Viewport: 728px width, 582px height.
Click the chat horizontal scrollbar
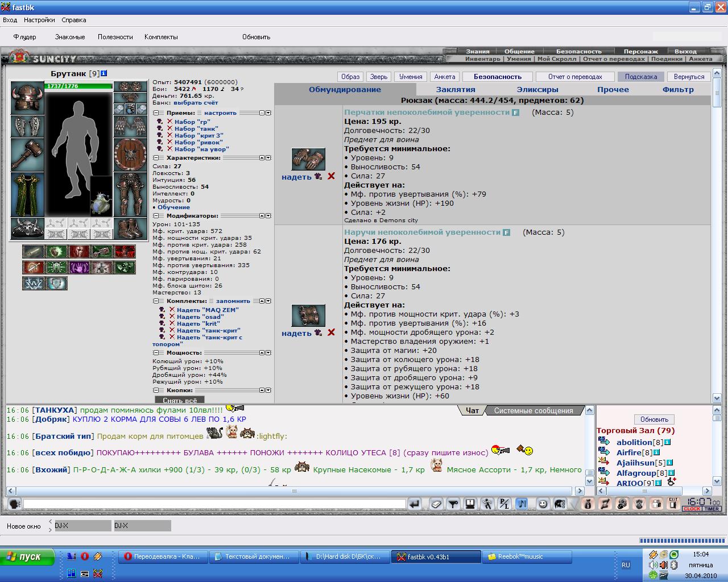[295, 490]
